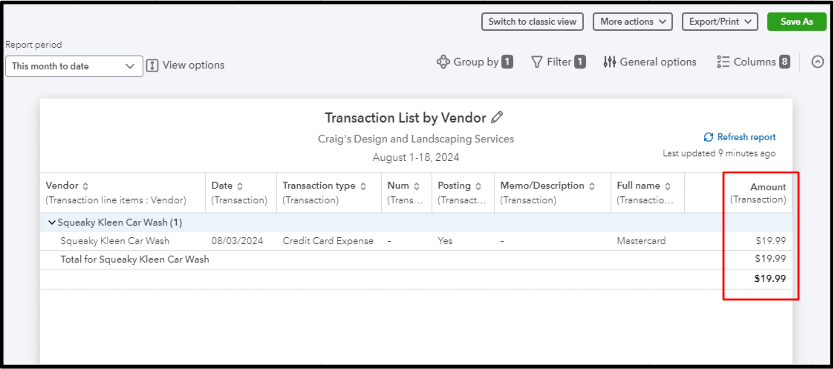Sort by the Vendor column arrows
Screen dimensions: 833x369
86,186
